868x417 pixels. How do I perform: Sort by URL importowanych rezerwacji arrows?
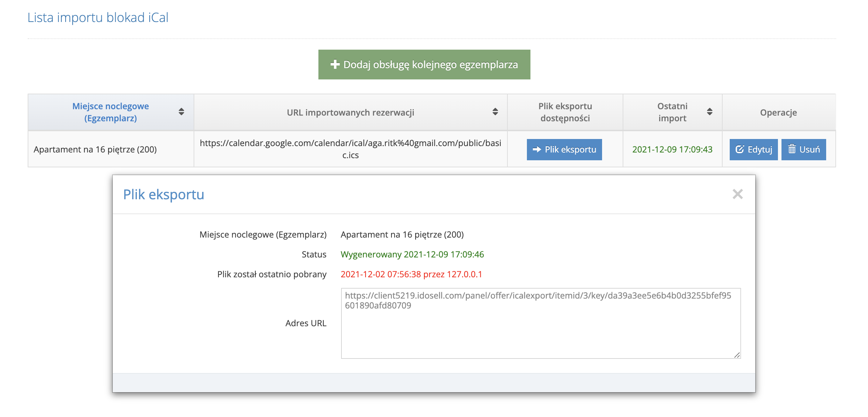[495, 112]
